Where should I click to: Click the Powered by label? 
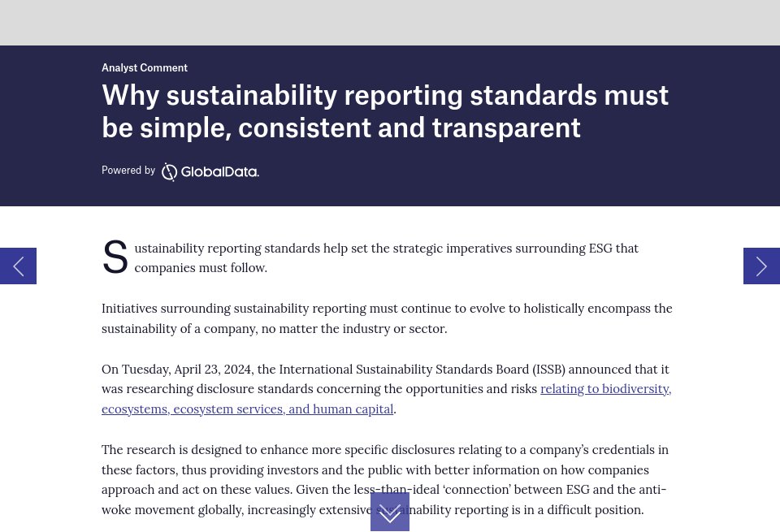(128, 170)
